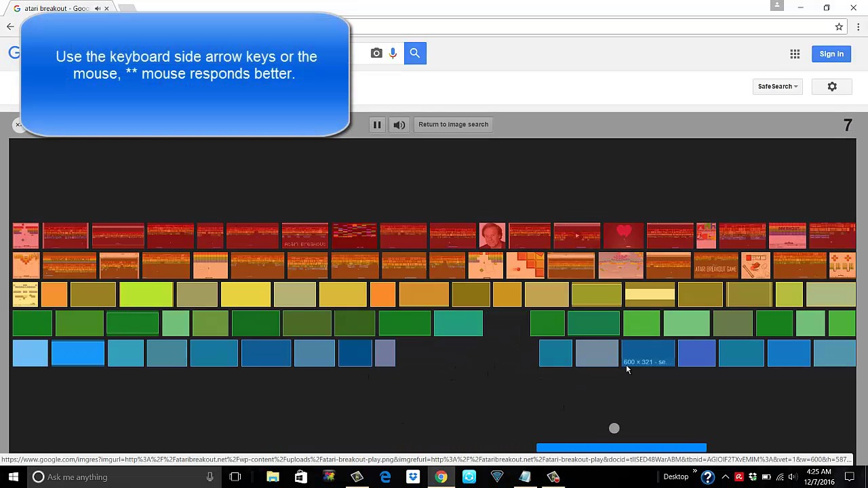
Task: Open the SafeSearch dropdown
Action: click(x=778, y=86)
